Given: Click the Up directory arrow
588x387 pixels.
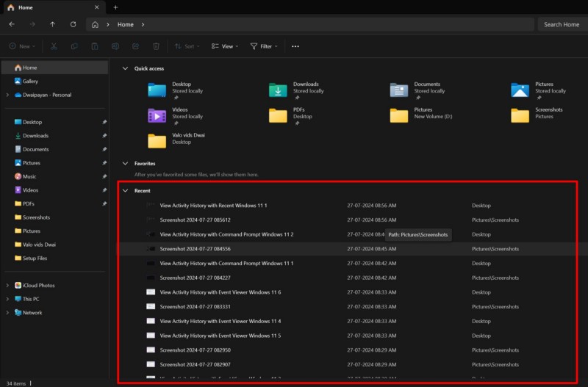Looking at the screenshot, I should click(52, 24).
